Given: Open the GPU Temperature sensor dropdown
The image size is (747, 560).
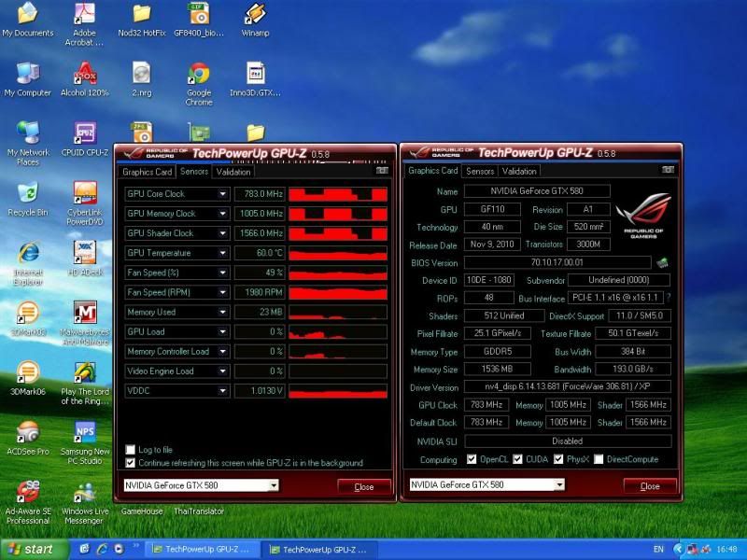Looking at the screenshot, I should 223,253.
